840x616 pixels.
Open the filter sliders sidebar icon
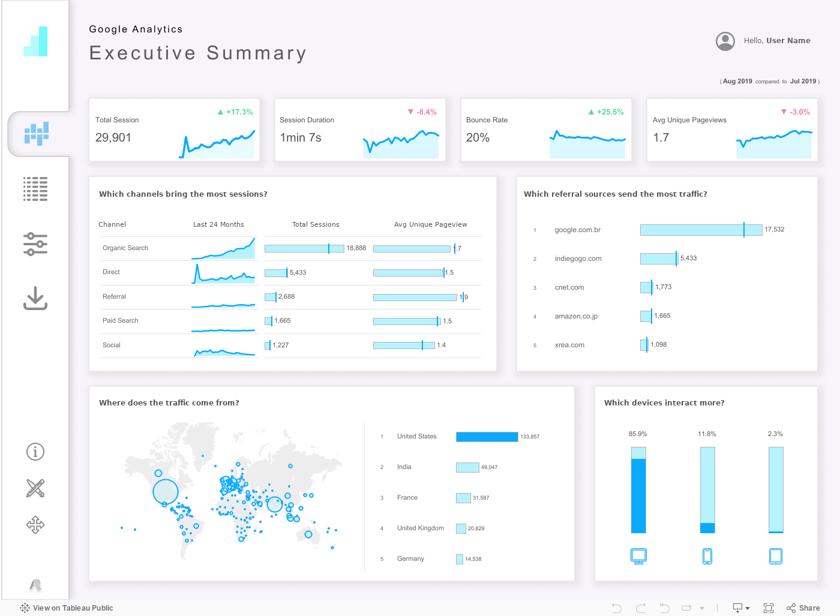tap(35, 244)
